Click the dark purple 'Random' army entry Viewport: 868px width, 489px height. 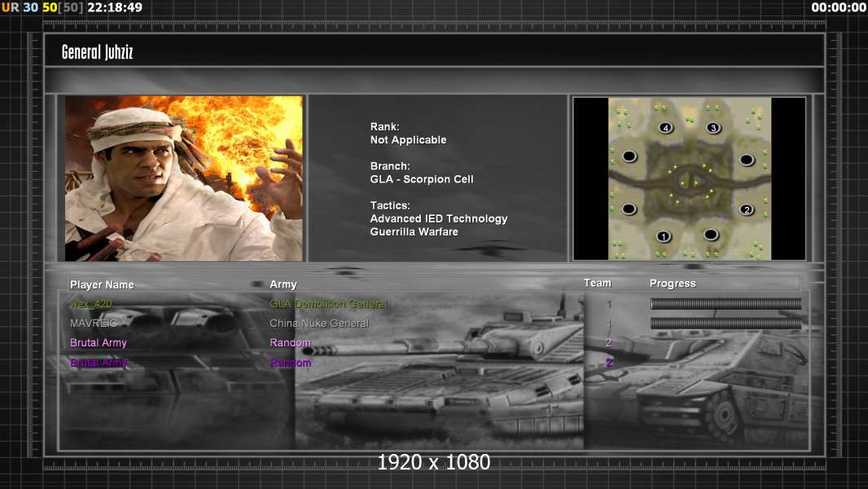(x=290, y=363)
